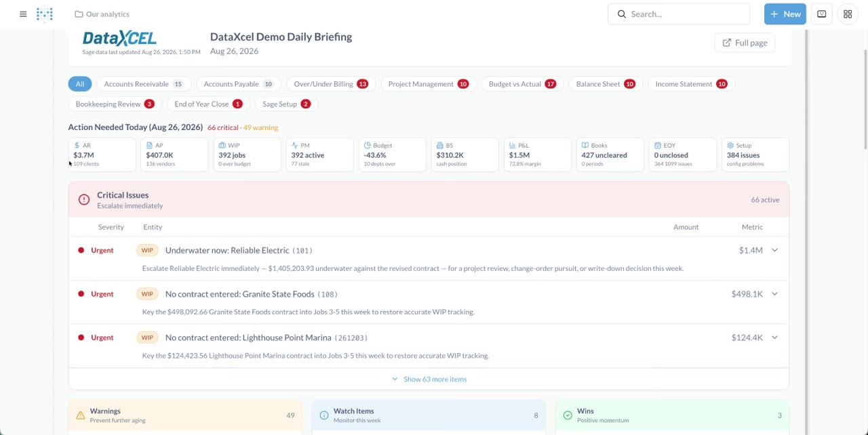Click the $498.1K metric value
The image size is (868, 435).
(x=747, y=294)
